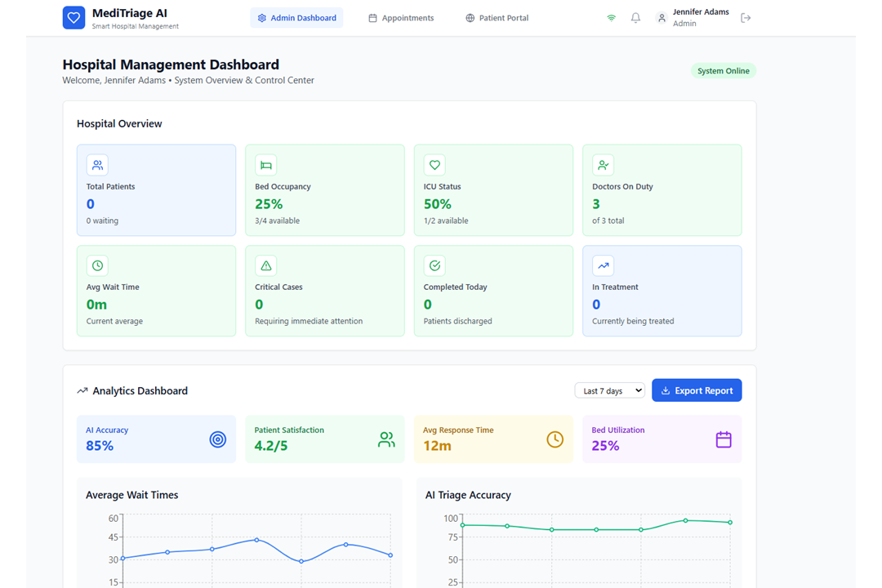Screen dimensions: 882x588
Task: Select the Admin Dashboard tab
Action: pyautogui.click(x=297, y=18)
